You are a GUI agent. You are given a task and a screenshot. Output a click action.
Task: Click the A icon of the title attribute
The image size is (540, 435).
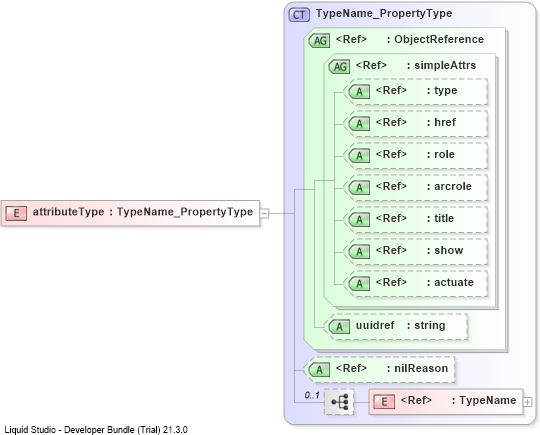point(359,220)
